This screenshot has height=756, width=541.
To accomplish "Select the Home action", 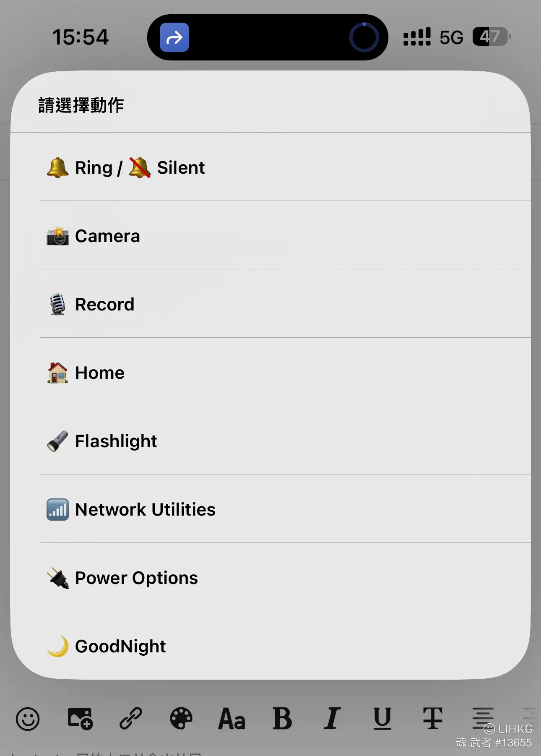I will [x=270, y=372].
